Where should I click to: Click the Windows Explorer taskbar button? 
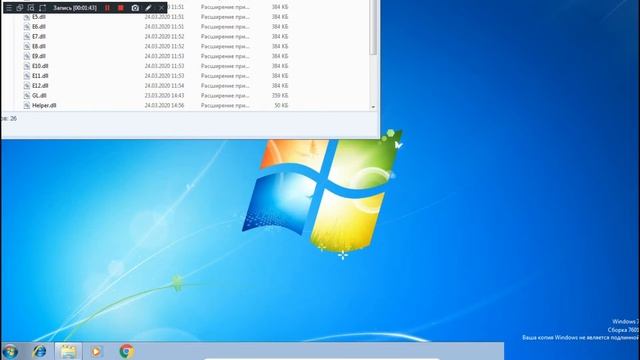68,351
